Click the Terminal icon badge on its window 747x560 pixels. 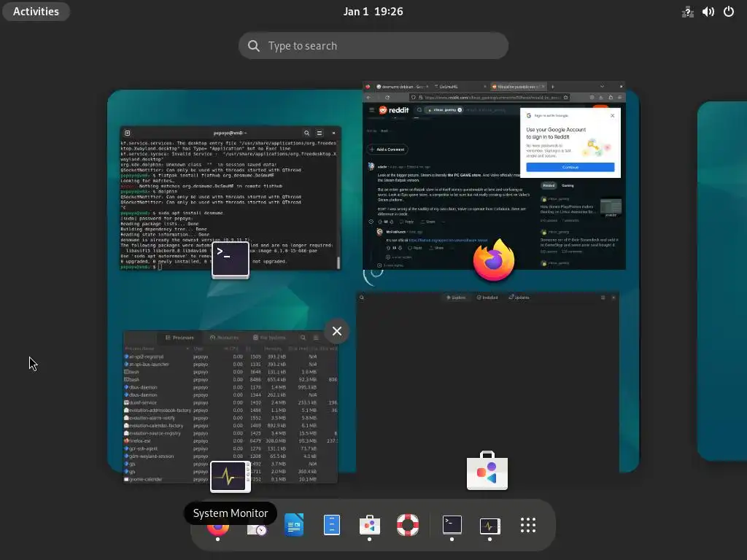click(x=231, y=260)
